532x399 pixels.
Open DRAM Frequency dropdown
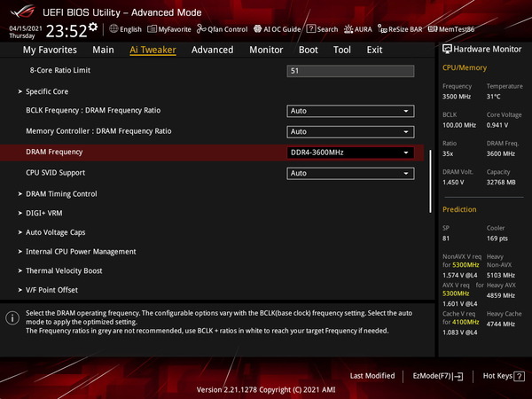(x=350, y=153)
